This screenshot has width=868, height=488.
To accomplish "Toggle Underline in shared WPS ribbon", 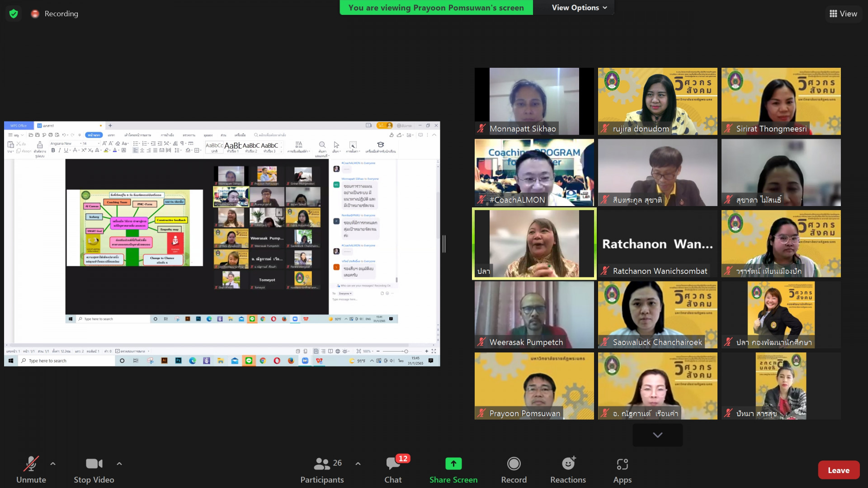I will (66, 150).
